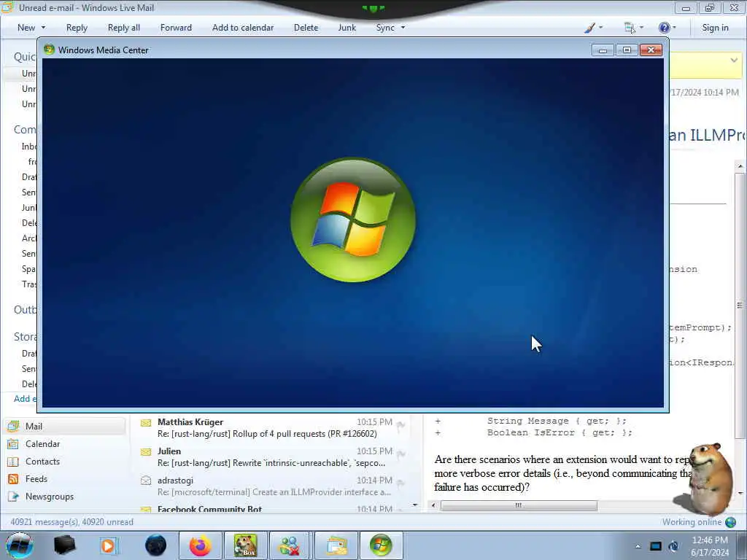Click the opened envelope icon beside adrastogi
Image resolution: width=747 pixels, height=560 pixels.
(x=146, y=481)
